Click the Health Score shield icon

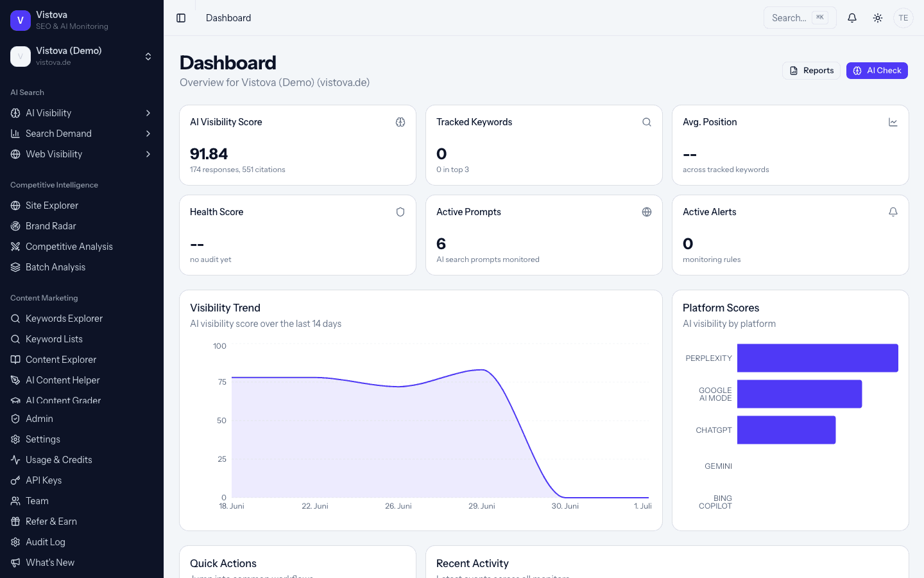[400, 212]
